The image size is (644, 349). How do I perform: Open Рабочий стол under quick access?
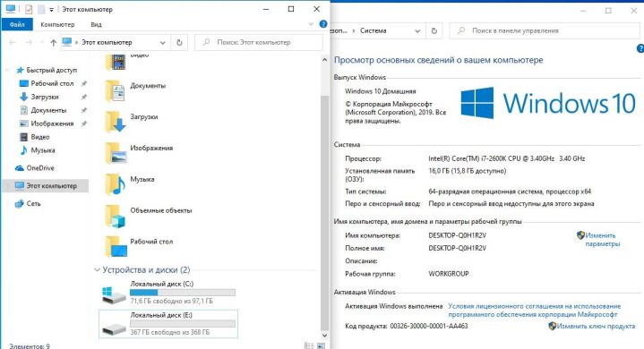52,83
